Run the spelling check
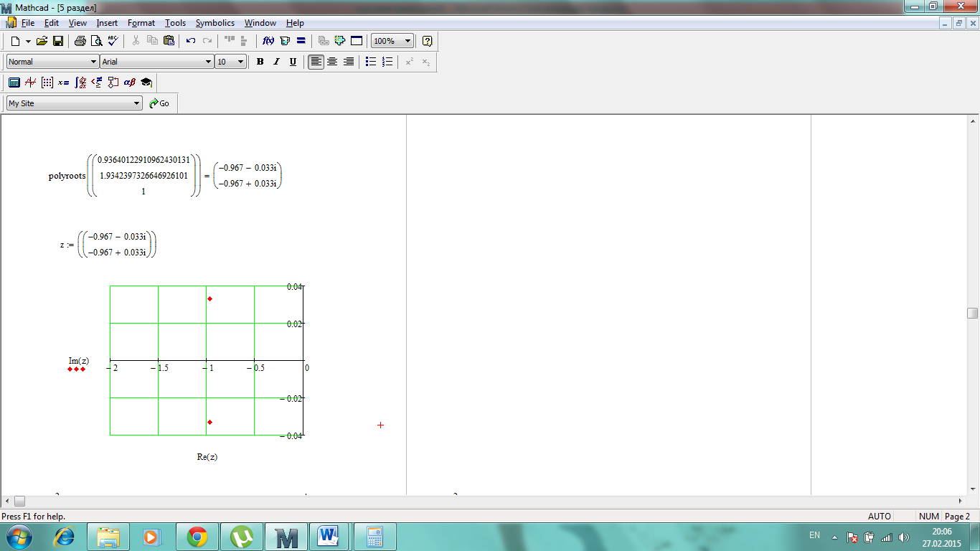Image resolution: width=980 pixels, height=551 pixels. 113,41
